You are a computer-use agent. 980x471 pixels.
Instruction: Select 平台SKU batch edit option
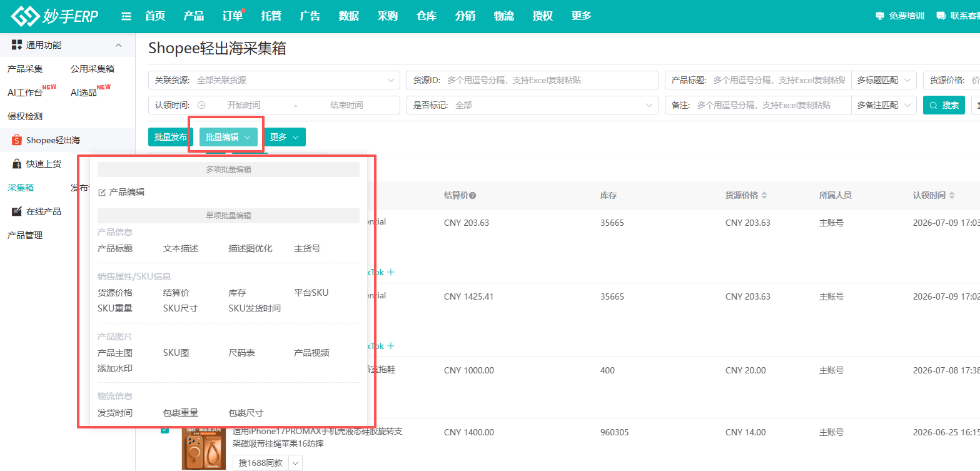[x=311, y=292]
